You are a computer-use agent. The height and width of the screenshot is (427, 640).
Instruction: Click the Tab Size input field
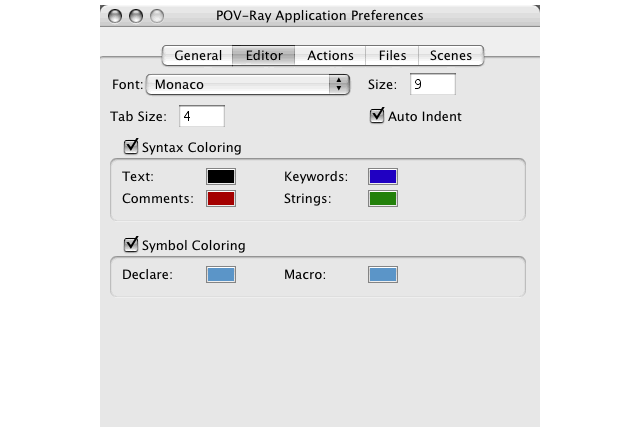[x=202, y=116]
